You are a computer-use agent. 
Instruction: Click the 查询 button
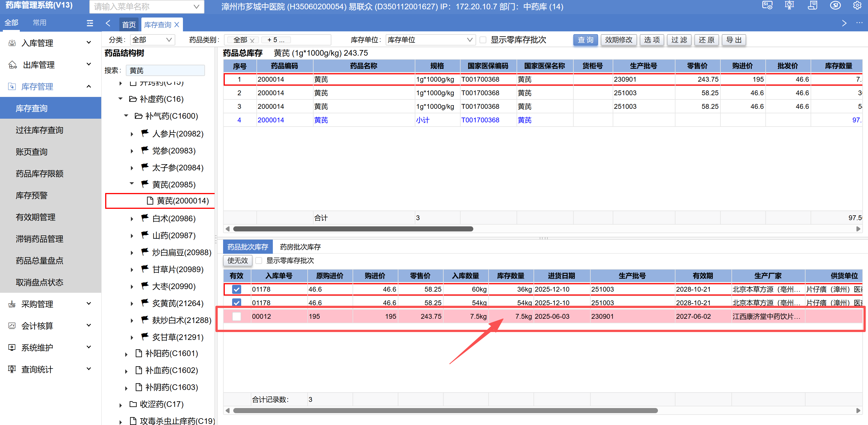point(585,40)
